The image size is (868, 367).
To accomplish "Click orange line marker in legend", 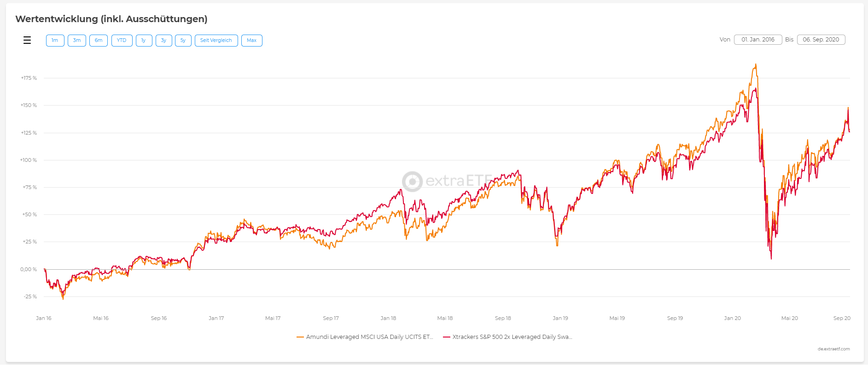I will pos(300,337).
